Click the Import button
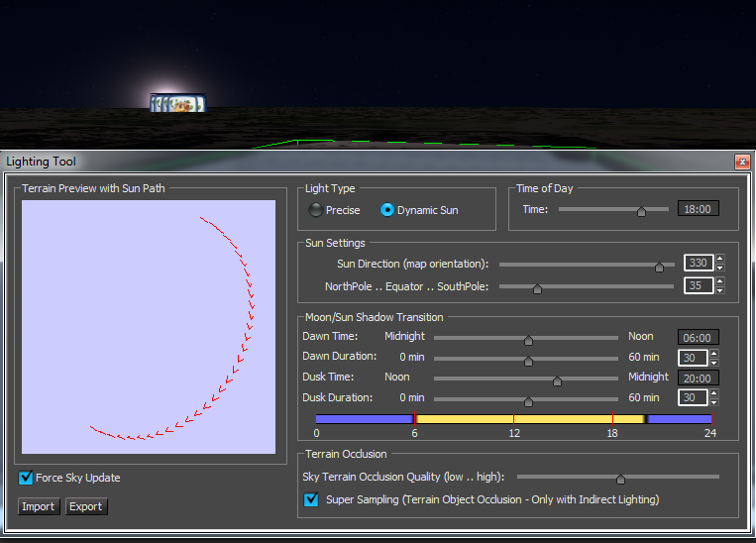The width and height of the screenshot is (756, 543). click(39, 506)
